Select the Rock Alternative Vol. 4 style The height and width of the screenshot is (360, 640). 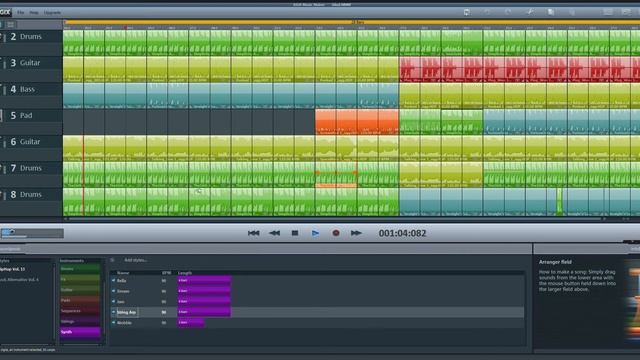20,280
